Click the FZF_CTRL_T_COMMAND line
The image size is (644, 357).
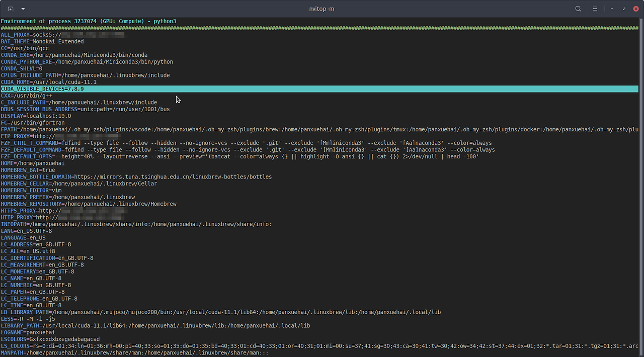coord(247,143)
